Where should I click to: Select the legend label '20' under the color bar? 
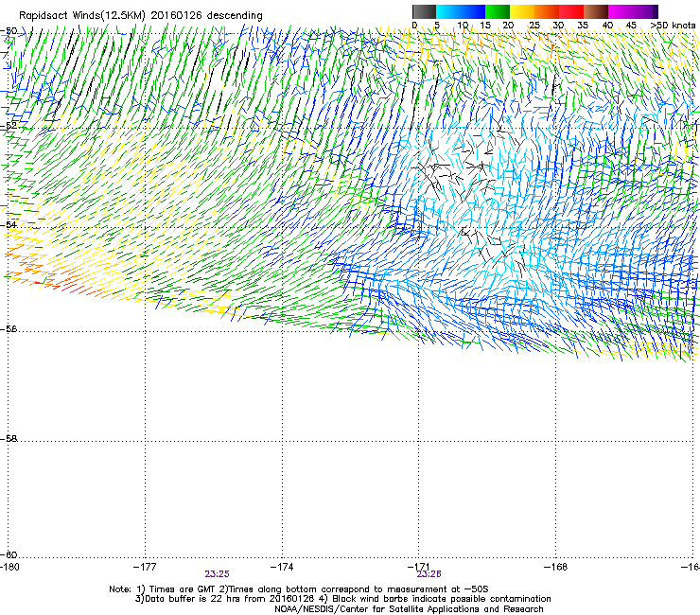tap(508, 25)
